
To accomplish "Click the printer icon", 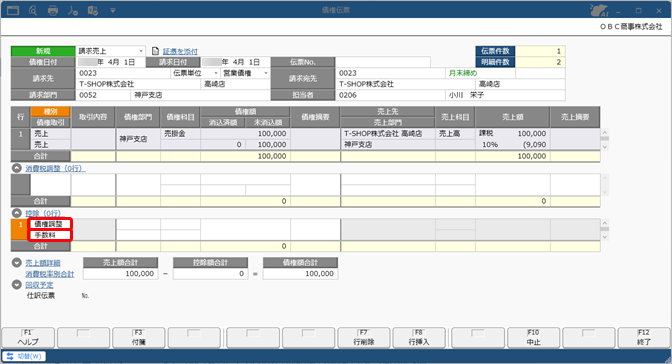I will 53,10.
